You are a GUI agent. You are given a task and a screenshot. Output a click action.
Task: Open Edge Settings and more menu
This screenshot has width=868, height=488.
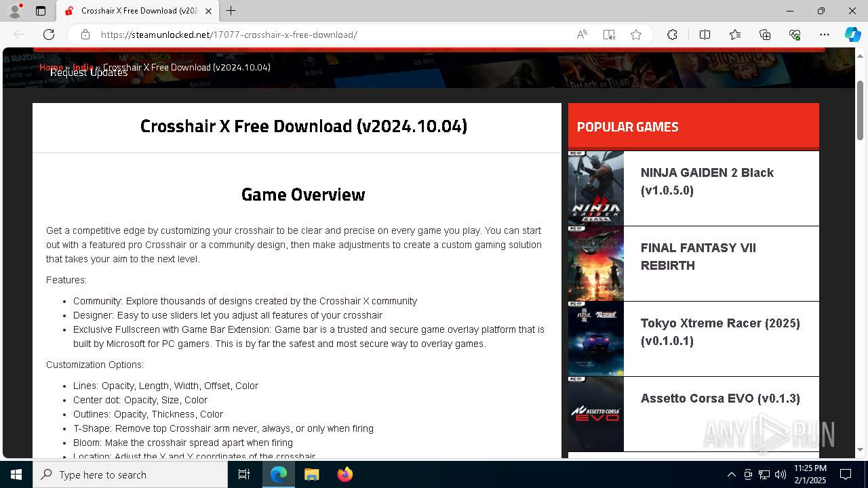[x=825, y=35]
